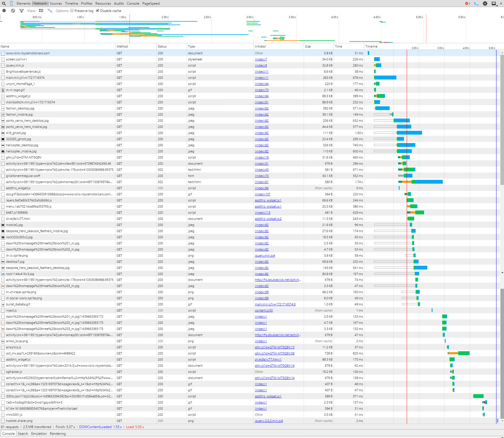
Task: Open the Console drawer tab at bottom
Action: (8, 434)
